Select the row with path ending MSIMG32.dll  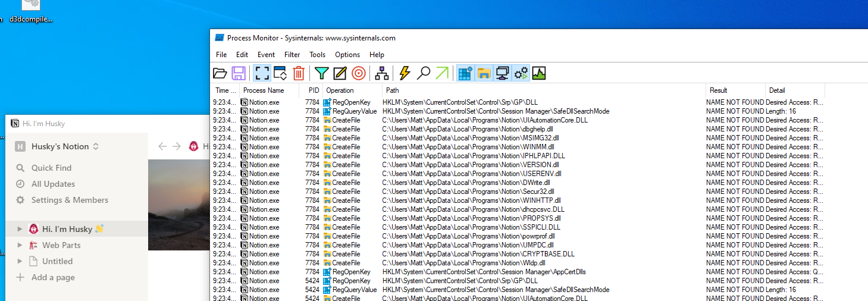coord(518,138)
